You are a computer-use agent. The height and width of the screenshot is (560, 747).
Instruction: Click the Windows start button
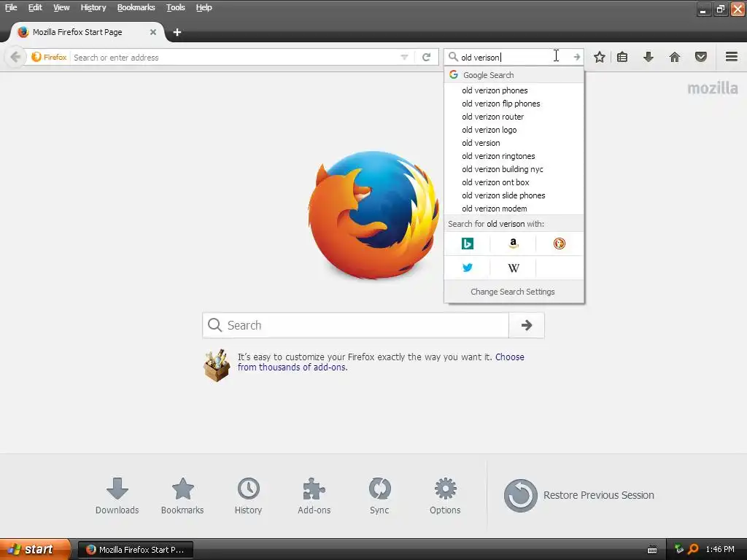[35, 549]
